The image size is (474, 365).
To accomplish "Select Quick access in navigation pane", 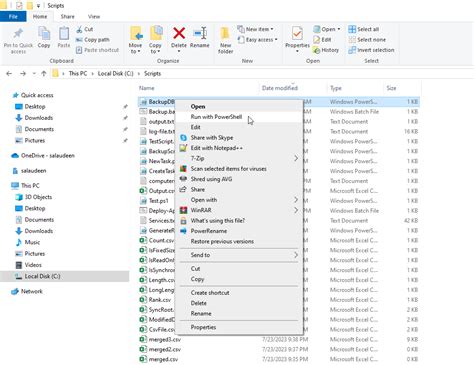I will point(37,95).
